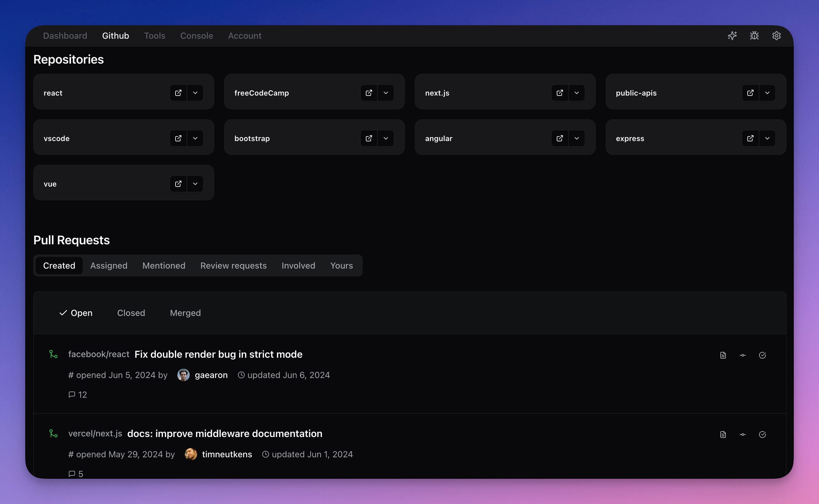
Task: Open freeCodeCamp repository external link
Action: point(369,93)
